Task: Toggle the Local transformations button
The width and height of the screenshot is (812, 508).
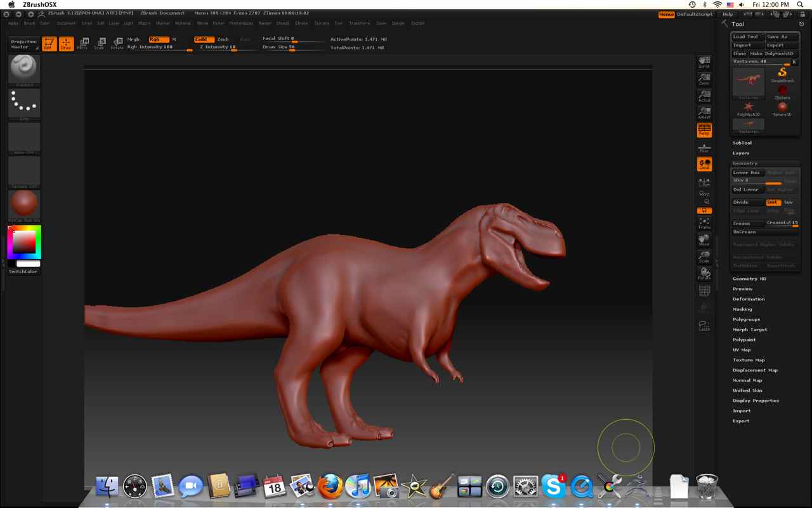Action: (704, 164)
